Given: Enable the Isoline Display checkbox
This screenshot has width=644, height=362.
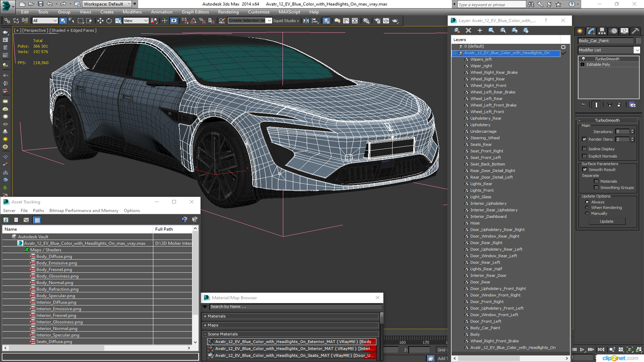Looking at the screenshot, I should click(584, 149).
